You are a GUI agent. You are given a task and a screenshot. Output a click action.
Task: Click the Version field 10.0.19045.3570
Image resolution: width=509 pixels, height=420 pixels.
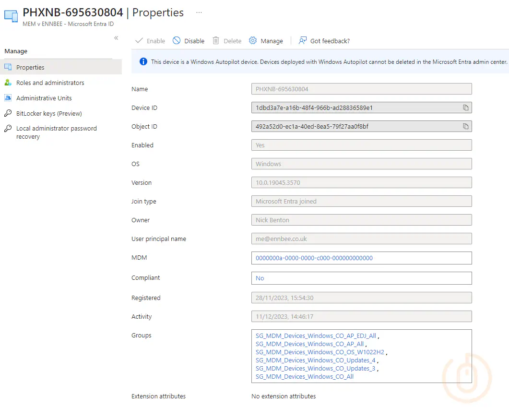(362, 182)
